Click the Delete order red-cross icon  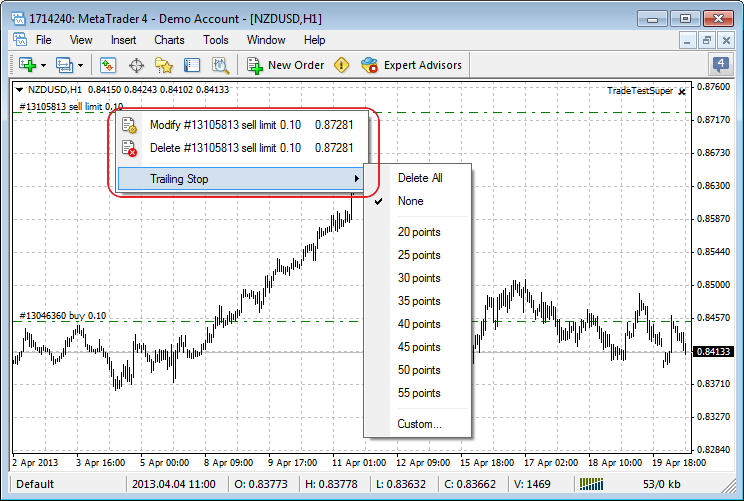pos(129,148)
